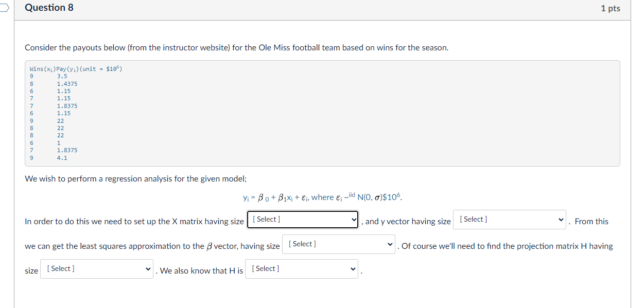The height and width of the screenshot is (308, 644).
Task: Click "Of course we'll need to find" text
Action: [x=507, y=246]
